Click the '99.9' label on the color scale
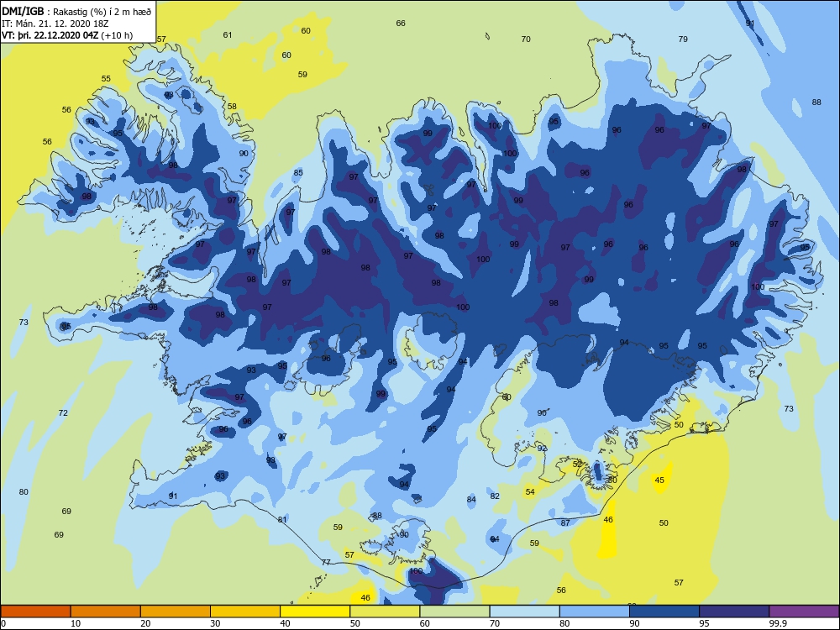The height and width of the screenshot is (630, 840). click(x=778, y=623)
